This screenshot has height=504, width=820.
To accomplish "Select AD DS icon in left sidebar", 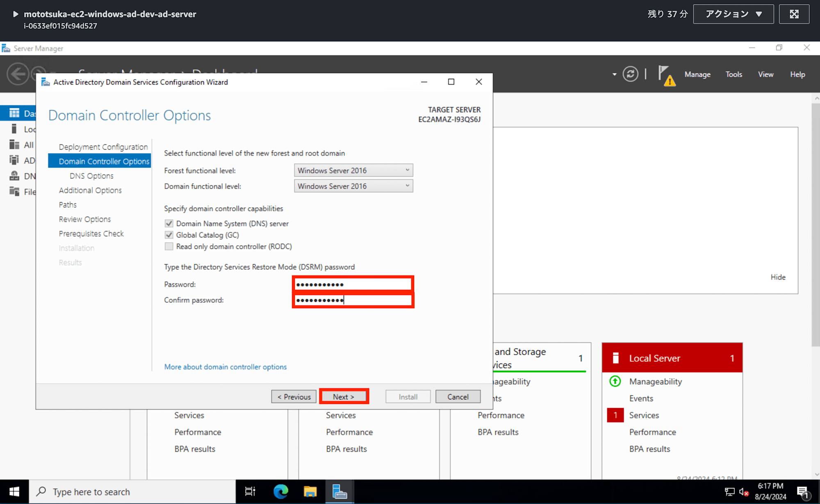I will [x=14, y=160].
